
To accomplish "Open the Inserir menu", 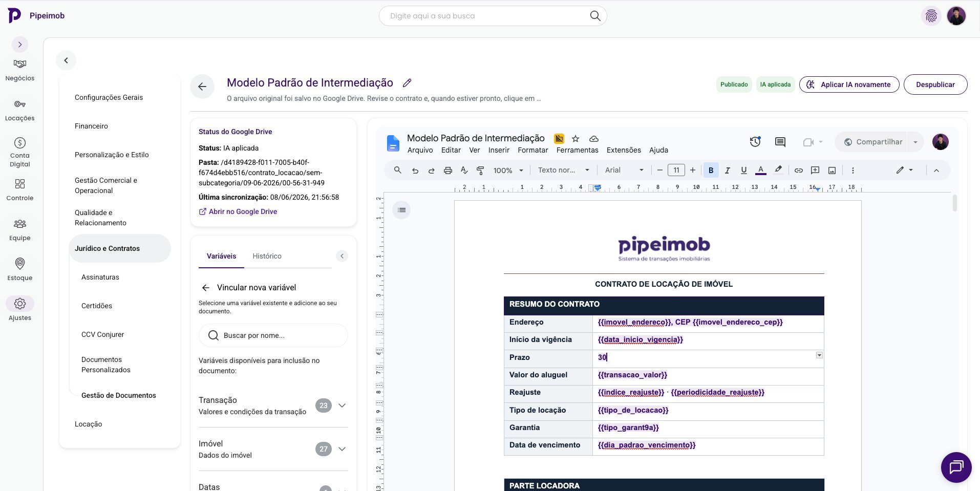I will pos(499,151).
